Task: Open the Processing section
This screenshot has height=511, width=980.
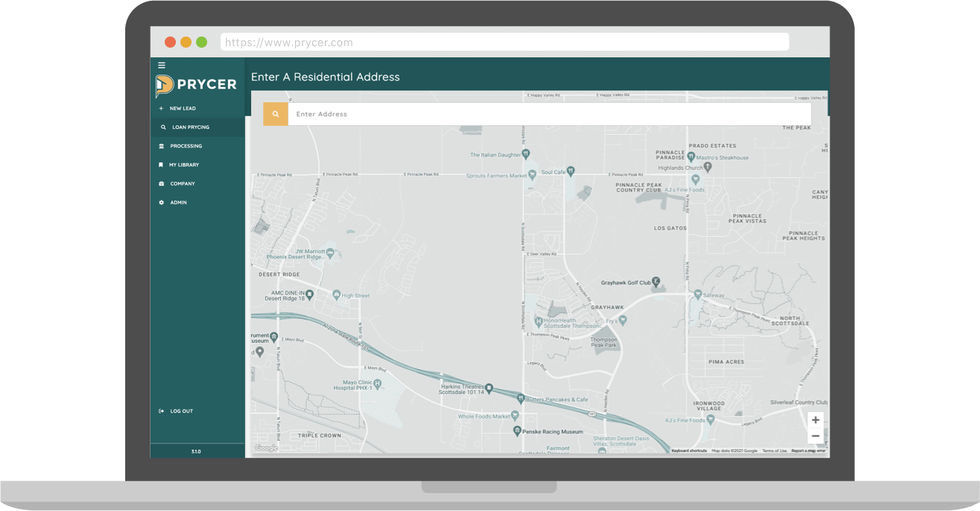Action: (x=186, y=146)
